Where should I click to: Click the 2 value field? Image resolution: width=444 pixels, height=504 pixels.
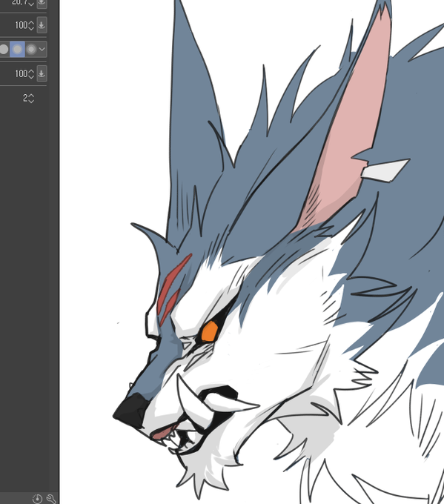pos(25,99)
